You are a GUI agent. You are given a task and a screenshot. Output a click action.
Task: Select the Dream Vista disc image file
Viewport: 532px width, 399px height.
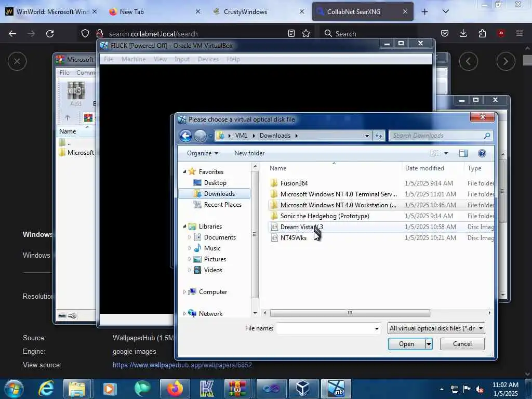302,227
